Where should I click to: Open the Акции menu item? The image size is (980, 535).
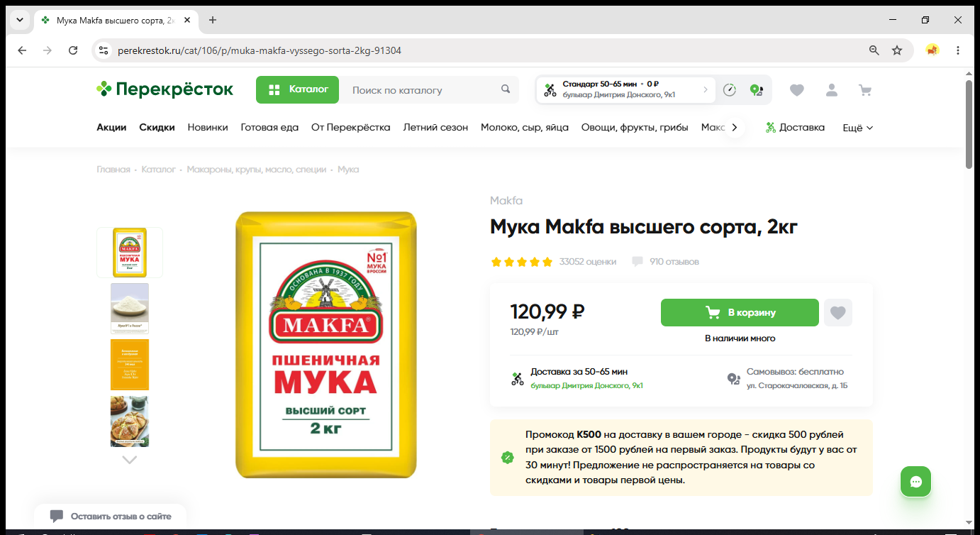coord(111,128)
